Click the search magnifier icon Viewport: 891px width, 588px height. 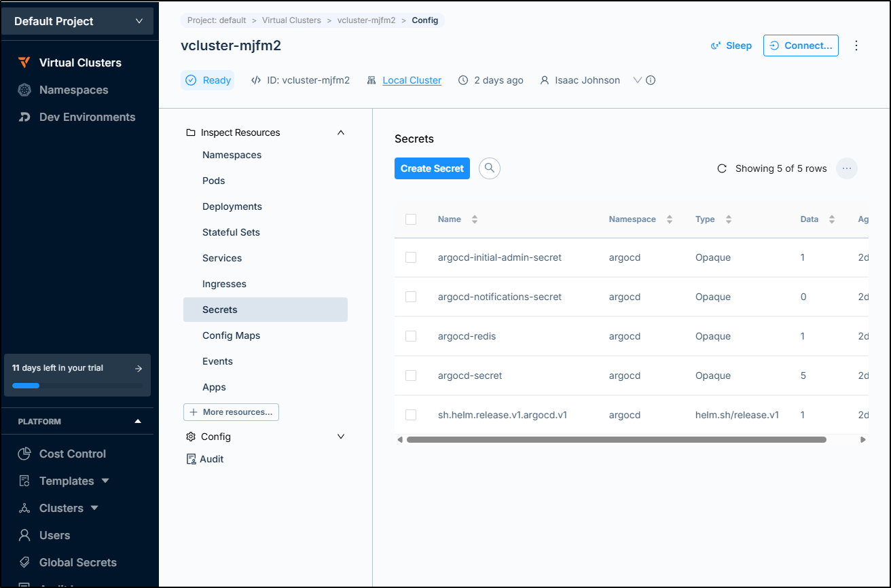pos(490,168)
